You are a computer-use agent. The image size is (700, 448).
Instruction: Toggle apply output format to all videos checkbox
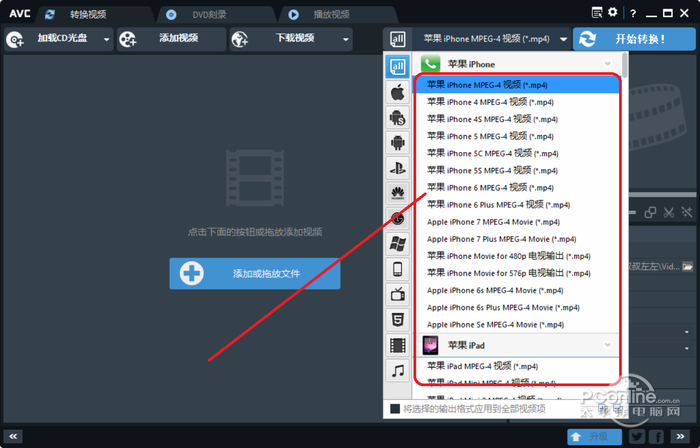[x=395, y=409]
